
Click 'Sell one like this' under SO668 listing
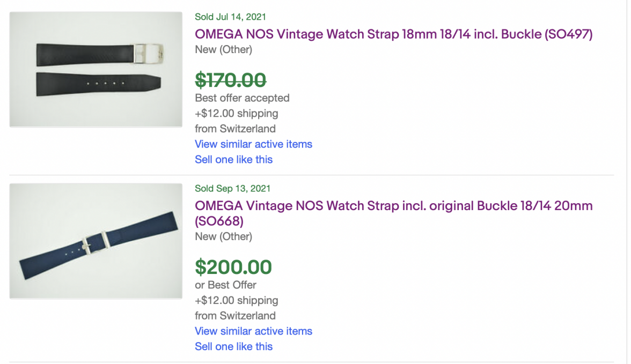click(233, 347)
